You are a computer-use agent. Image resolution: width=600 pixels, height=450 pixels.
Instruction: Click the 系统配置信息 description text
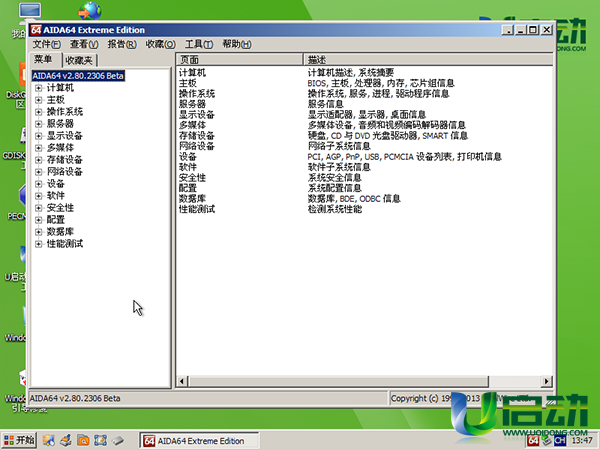(x=334, y=188)
